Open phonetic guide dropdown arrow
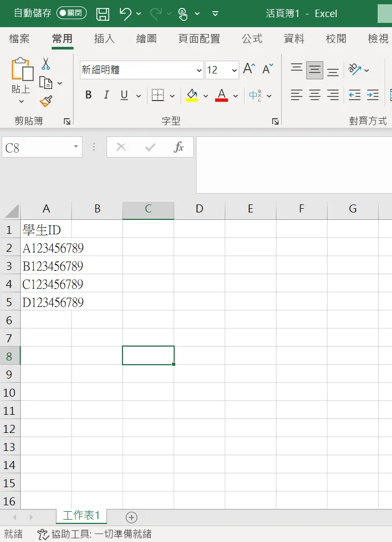392x542 pixels. pos(269,96)
